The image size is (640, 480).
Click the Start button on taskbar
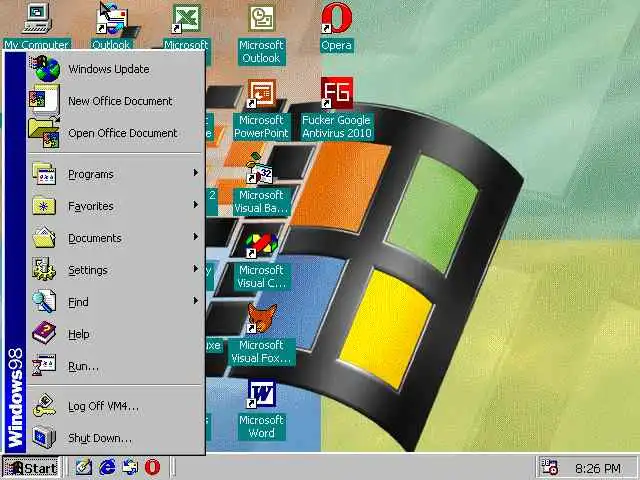coord(31,468)
